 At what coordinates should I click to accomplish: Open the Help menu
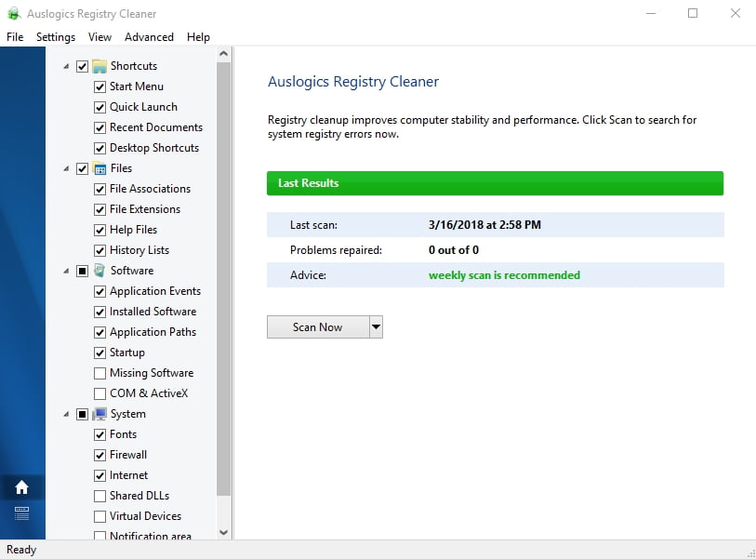point(198,37)
